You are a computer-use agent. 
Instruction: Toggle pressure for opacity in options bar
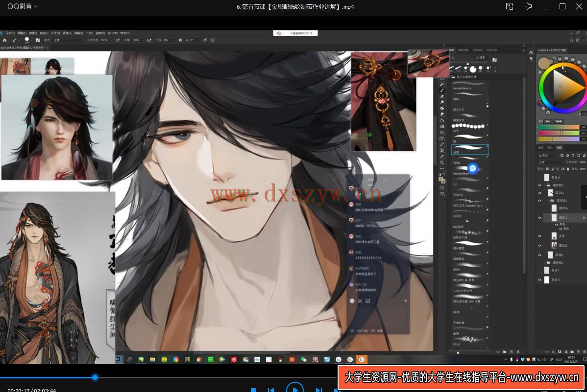coord(118,40)
